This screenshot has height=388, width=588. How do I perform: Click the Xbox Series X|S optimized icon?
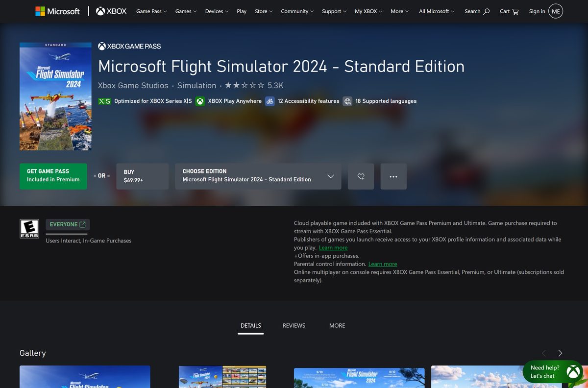pos(104,101)
